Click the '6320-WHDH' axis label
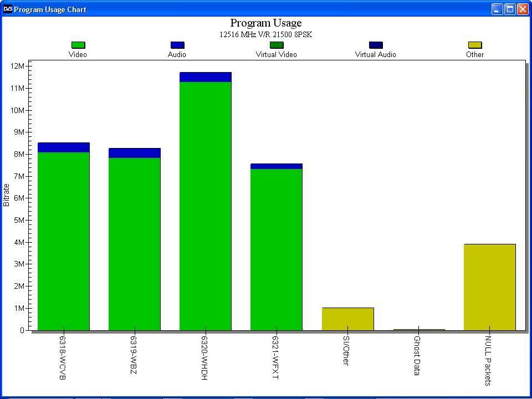 tap(204, 358)
